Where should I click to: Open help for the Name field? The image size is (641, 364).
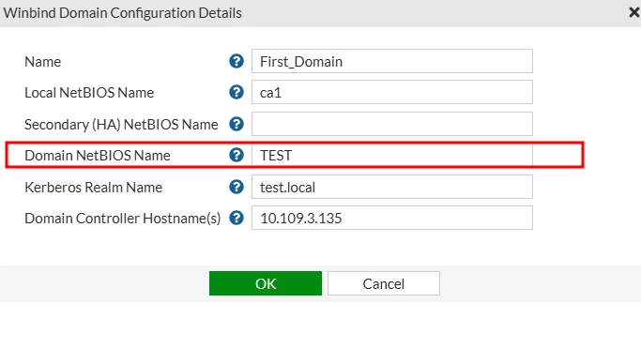[x=237, y=61]
